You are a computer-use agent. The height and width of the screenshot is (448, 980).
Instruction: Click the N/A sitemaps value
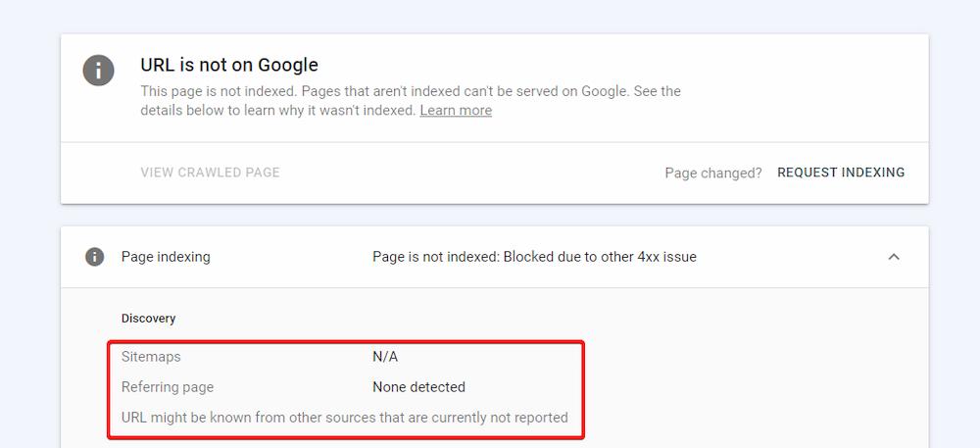(385, 357)
